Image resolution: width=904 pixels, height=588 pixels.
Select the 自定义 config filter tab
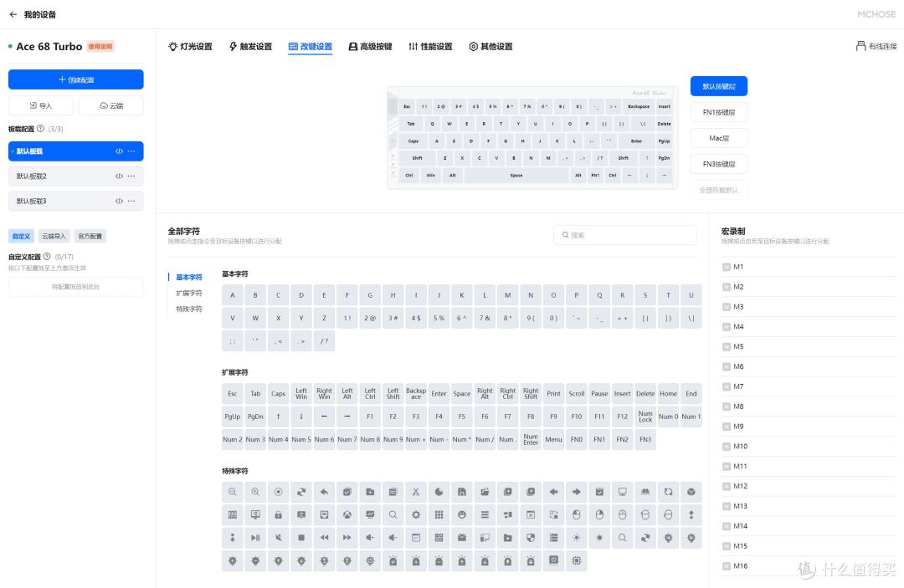point(21,236)
